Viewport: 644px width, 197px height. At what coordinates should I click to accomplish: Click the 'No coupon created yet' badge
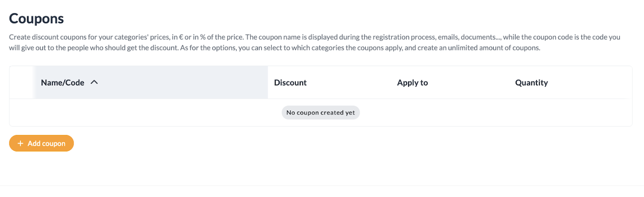tap(320, 113)
